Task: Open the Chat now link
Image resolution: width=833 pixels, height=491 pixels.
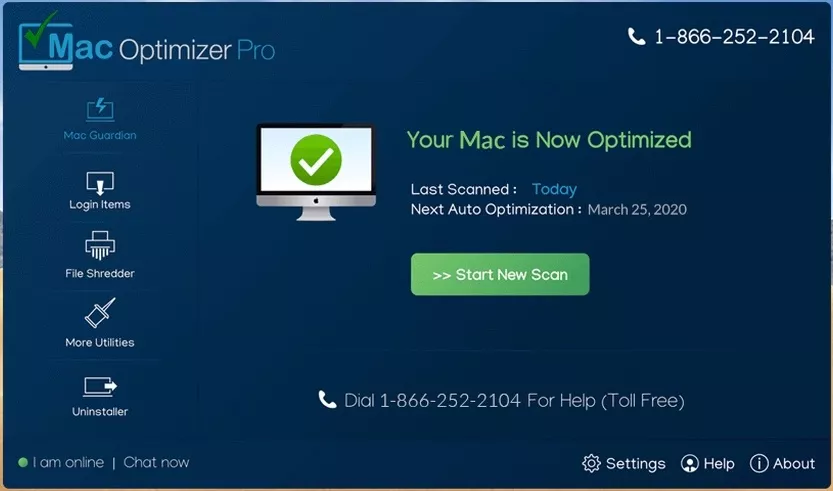Action: coord(156,462)
